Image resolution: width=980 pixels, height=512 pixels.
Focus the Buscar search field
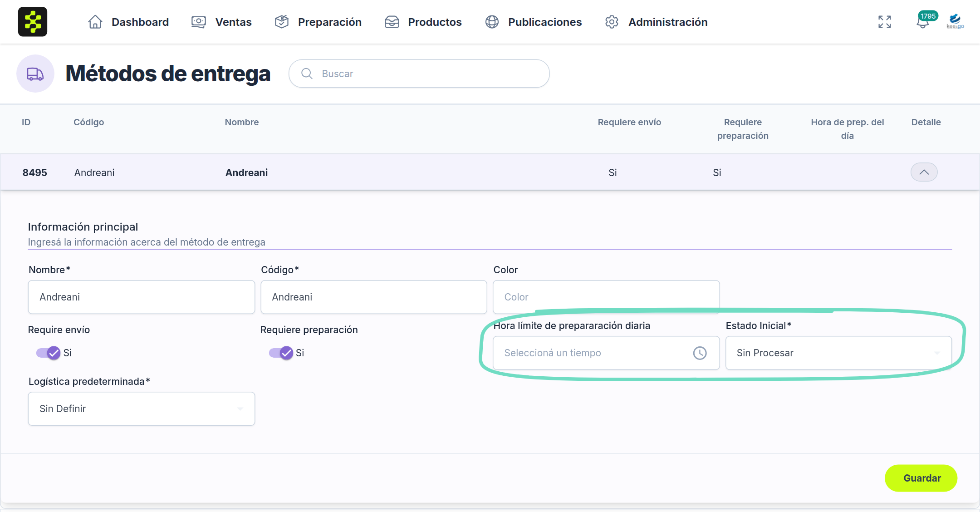[x=419, y=74]
